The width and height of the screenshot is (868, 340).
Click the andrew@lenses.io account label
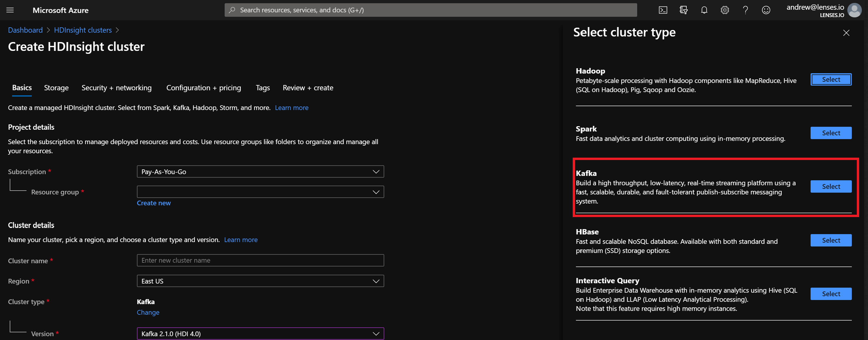[x=815, y=7]
